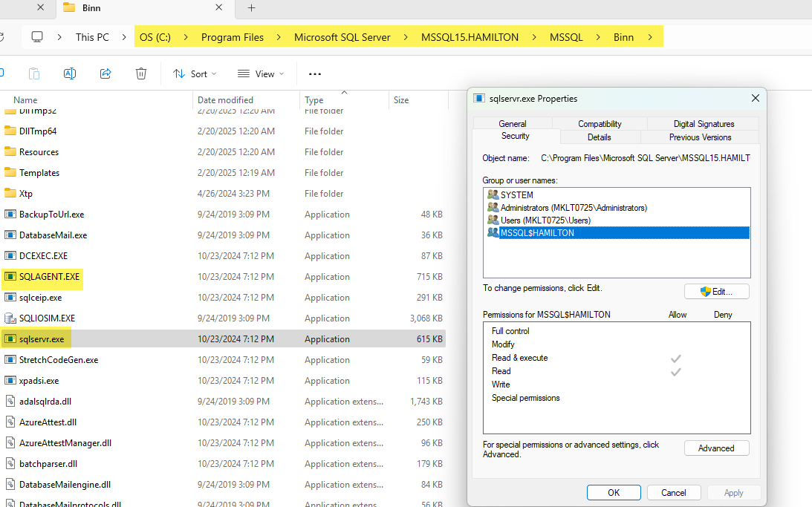Switch to the Compatibility tab
Screen dimensions: 812x507
[600, 124]
